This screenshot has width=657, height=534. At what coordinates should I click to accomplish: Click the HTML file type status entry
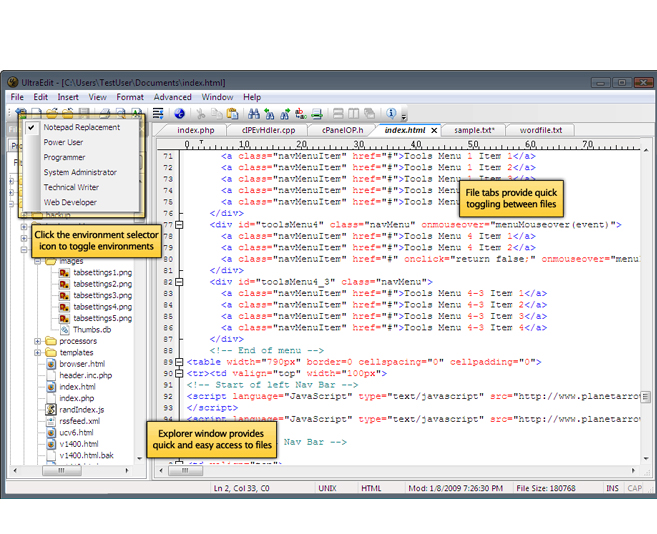pyautogui.click(x=371, y=488)
